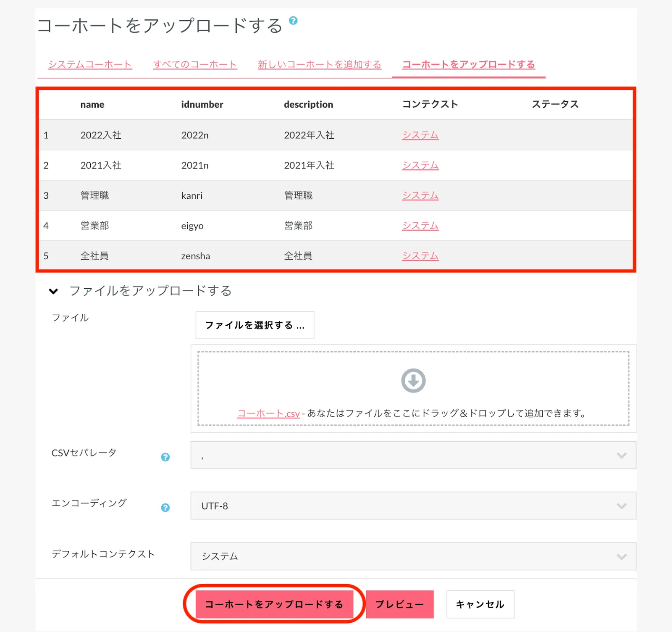Screen dimensions: 672x632
Task: Click システム link in 2022入社 row
Action: click(420, 135)
